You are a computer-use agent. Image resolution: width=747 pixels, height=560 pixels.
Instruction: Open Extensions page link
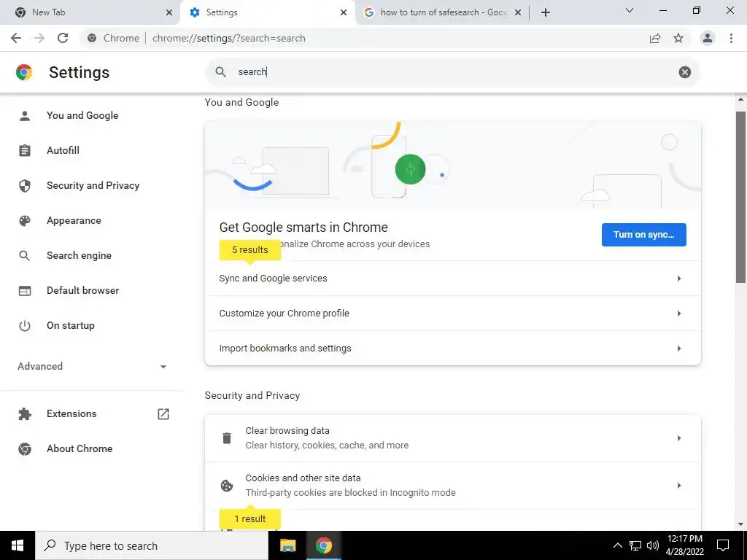tap(71, 414)
